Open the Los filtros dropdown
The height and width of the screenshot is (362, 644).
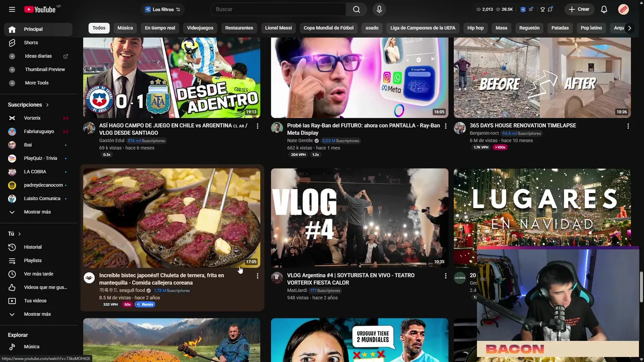[163, 9]
